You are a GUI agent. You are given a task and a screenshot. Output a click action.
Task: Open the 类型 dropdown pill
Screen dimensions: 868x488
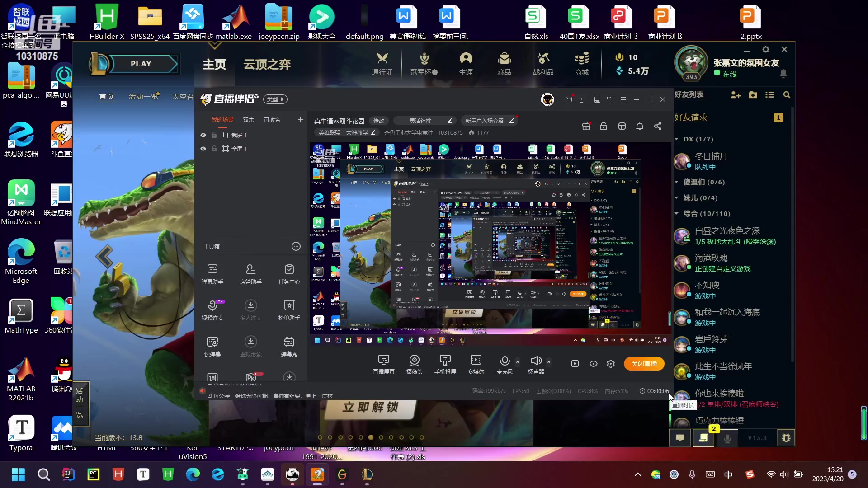pyautogui.click(x=275, y=99)
